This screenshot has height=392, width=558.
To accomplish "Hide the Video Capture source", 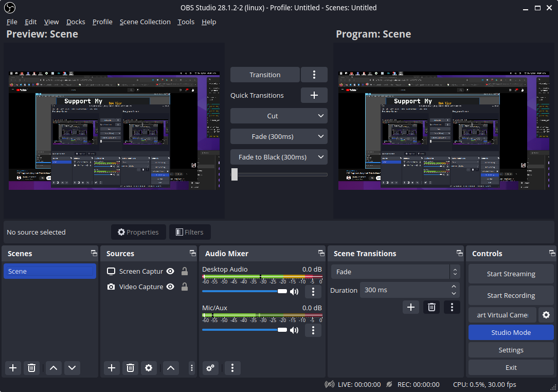I will [x=170, y=287].
